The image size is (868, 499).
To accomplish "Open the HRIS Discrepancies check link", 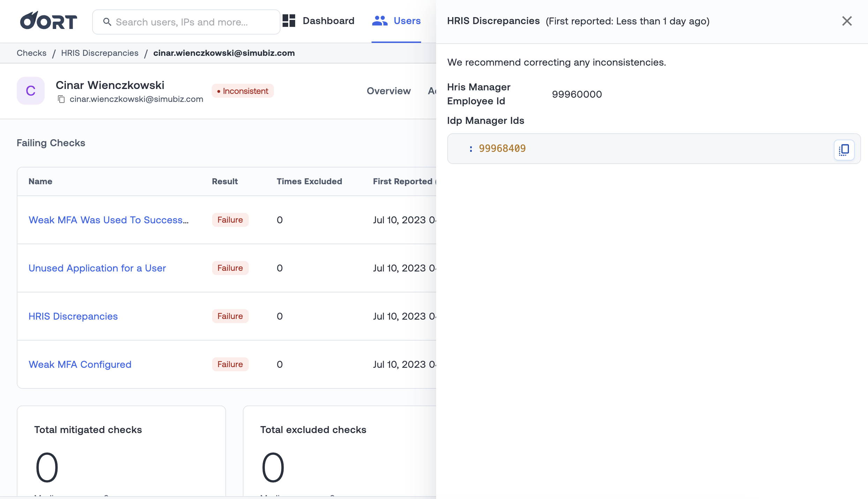I will pyautogui.click(x=73, y=316).
